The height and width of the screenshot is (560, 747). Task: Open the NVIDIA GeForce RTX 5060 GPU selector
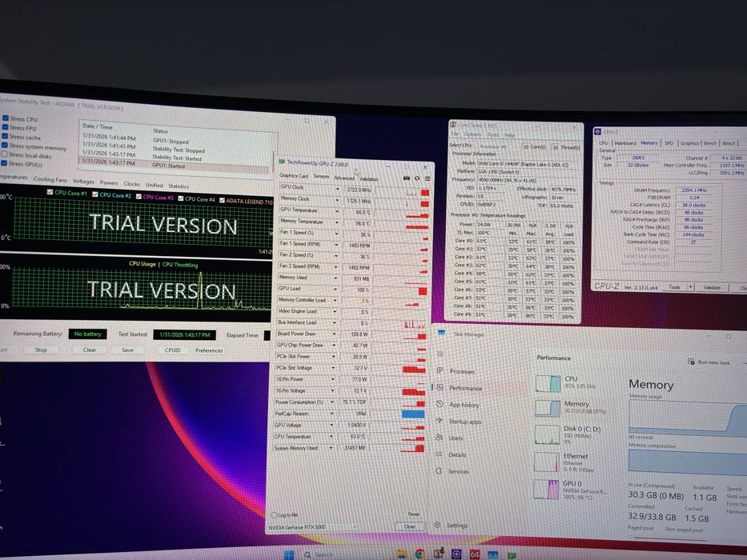(312, 527)
